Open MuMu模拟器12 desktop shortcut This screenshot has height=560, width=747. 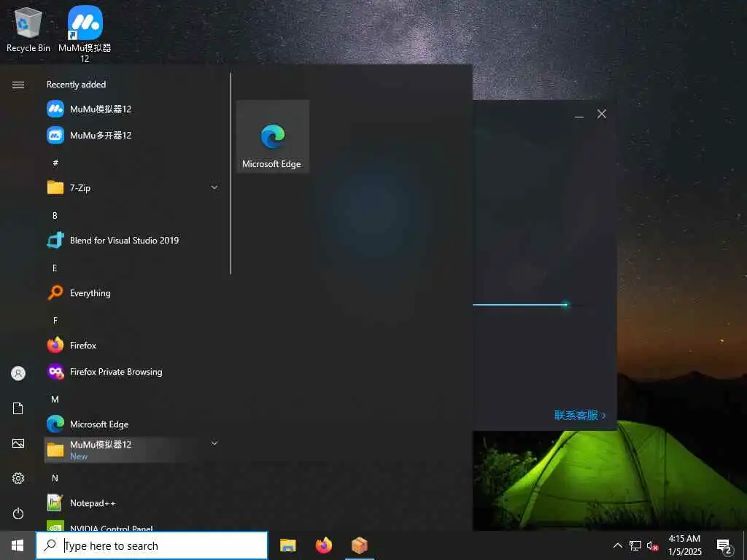tap(85, 34)
